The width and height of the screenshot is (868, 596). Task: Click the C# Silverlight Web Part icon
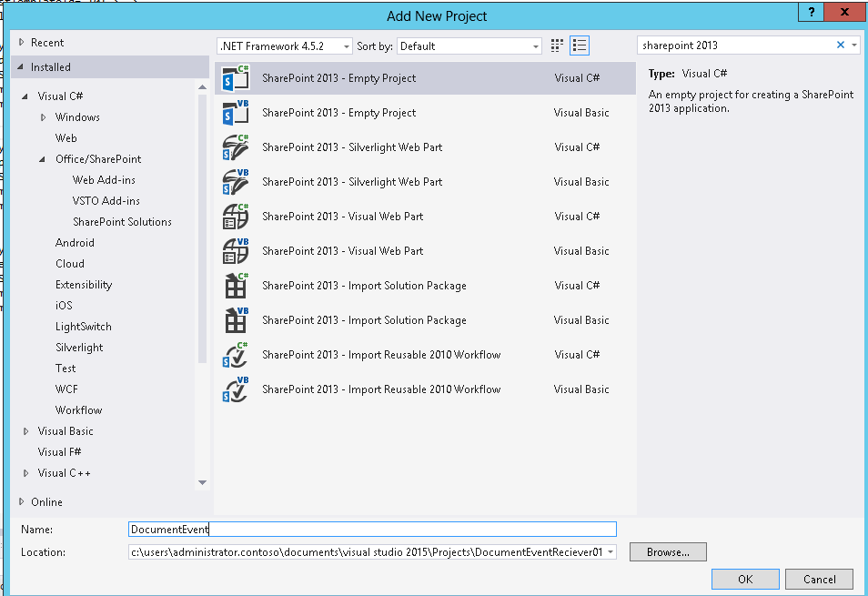coord(236,147)
